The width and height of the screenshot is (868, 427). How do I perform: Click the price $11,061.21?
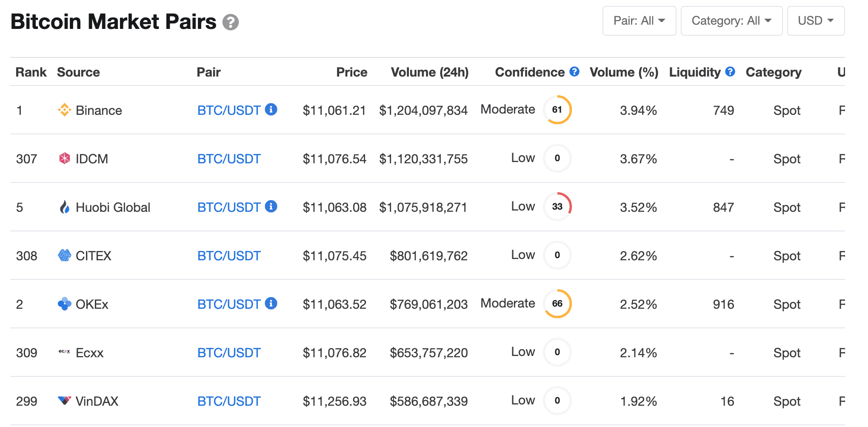click(x=334, y=111)
